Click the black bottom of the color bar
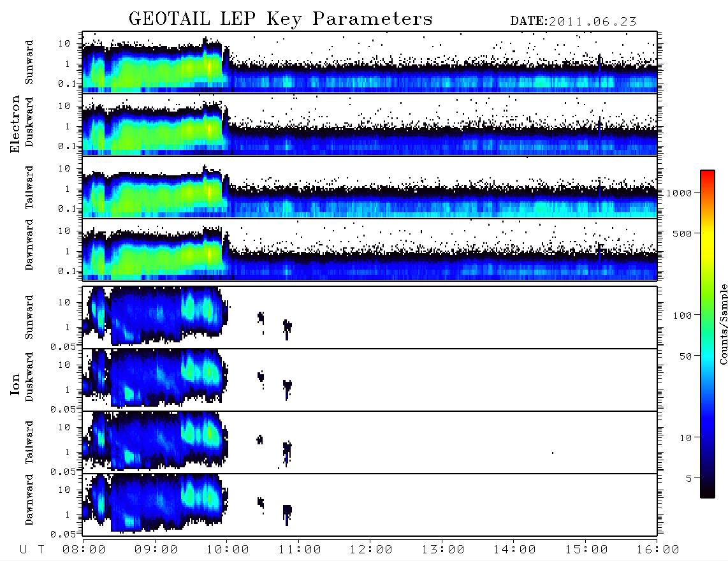The width and height of the screenshot is (728, 561). click(x=708, y=492)
